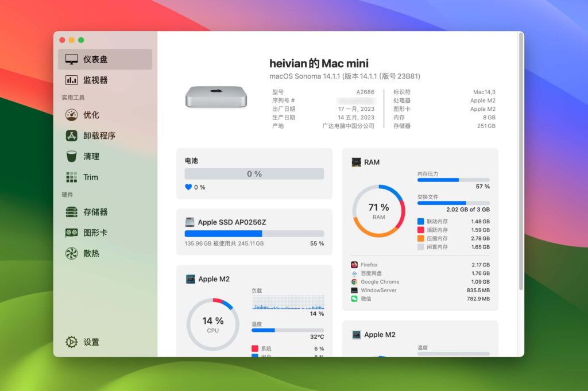Open the 卸载程序 (Uninstaller) icon

(x=72, y=135)
